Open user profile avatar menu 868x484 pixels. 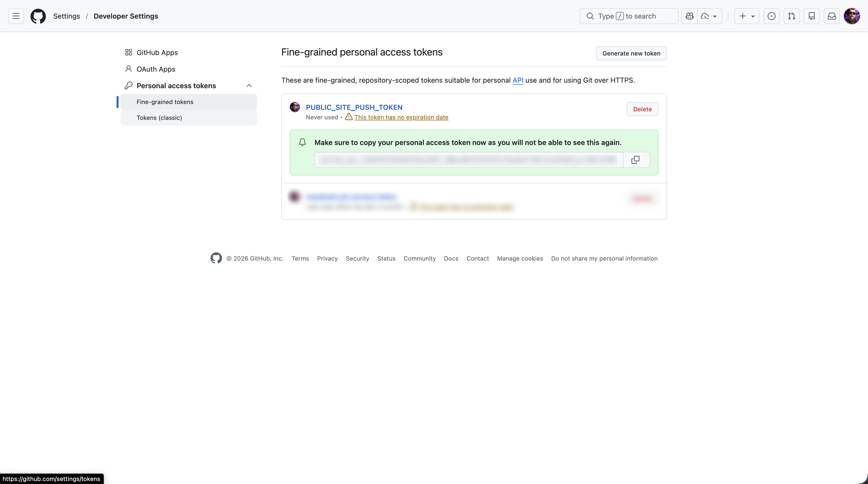coord(852,16)
